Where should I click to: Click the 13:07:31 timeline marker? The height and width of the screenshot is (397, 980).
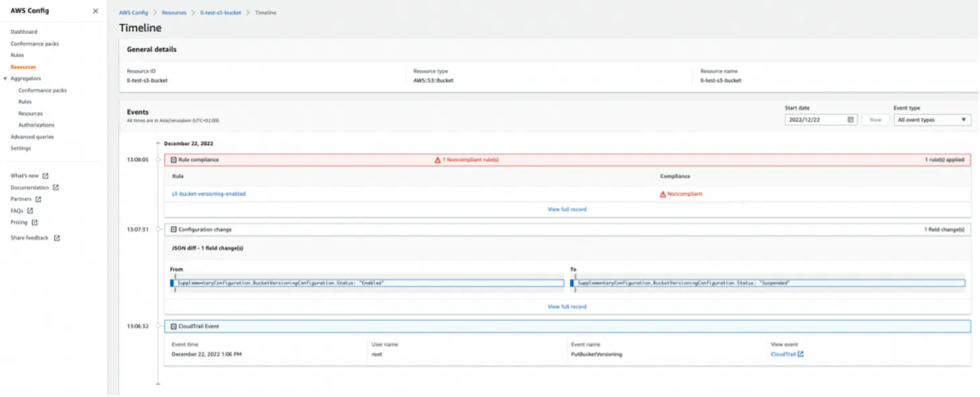coord(158,229)
